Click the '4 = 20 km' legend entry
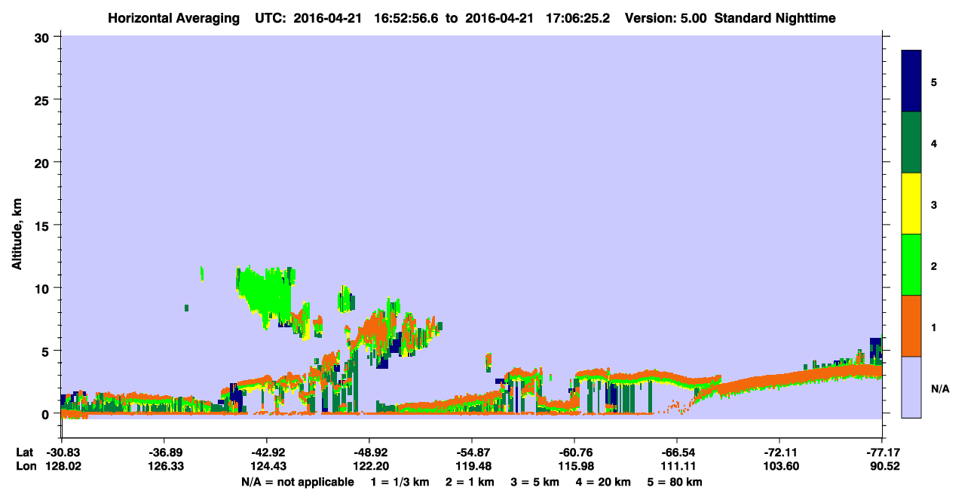980x503 pixels. pos(602,482)
